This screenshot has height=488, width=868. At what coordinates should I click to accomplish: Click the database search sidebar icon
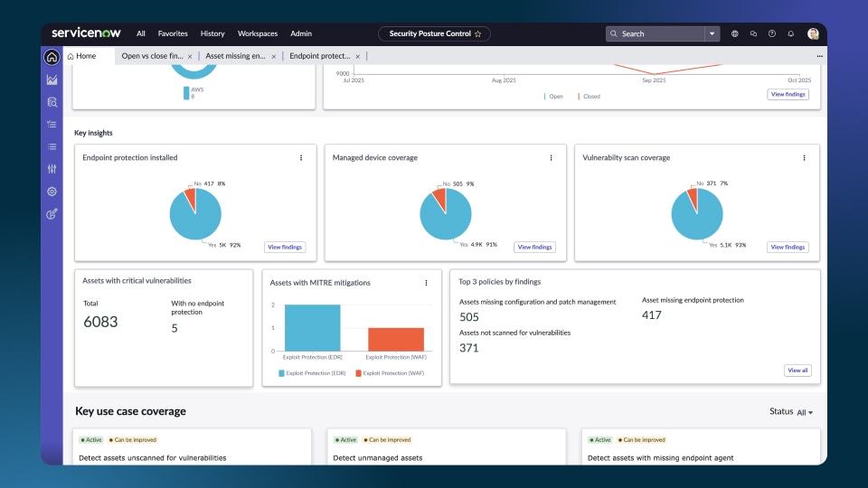click(52, 102)
